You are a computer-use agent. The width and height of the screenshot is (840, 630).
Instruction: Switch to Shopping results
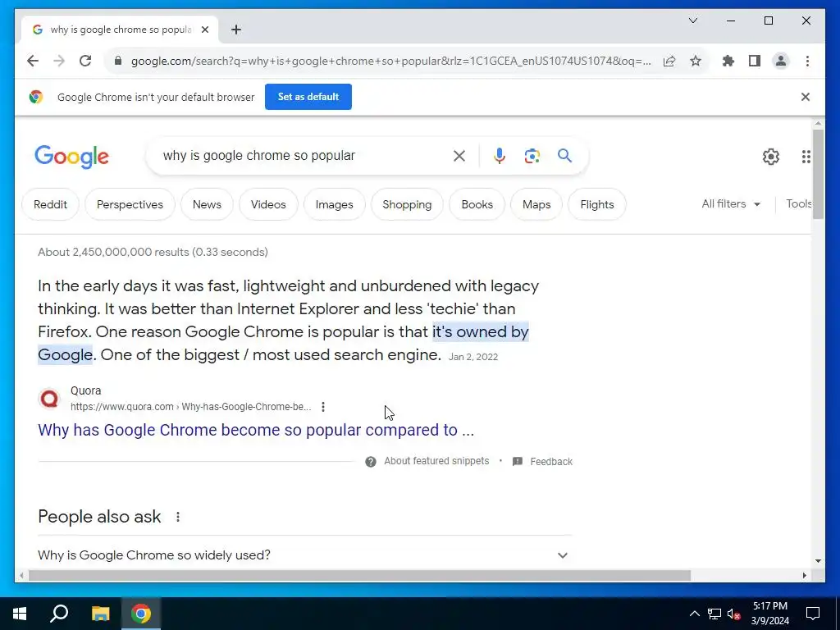(407, 204)
